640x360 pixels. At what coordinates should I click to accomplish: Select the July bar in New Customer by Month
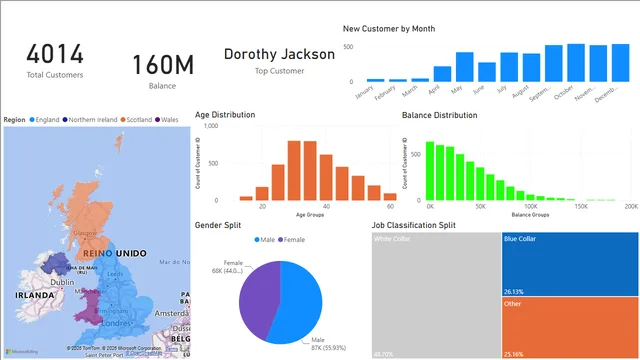coord(509,67)
